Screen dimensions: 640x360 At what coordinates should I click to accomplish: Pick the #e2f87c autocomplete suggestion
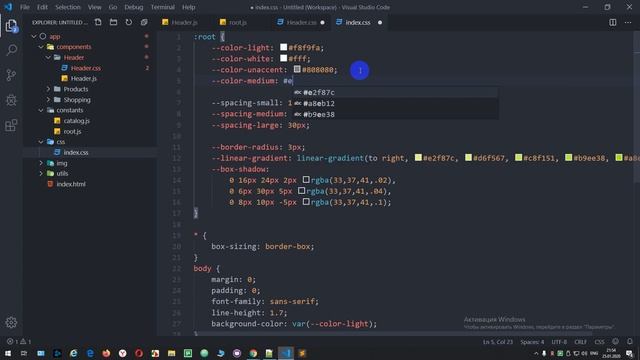[395, 93]
